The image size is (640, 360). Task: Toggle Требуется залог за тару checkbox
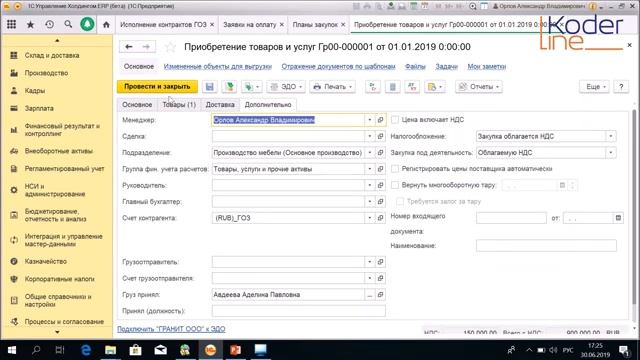[x=400, y=201]
